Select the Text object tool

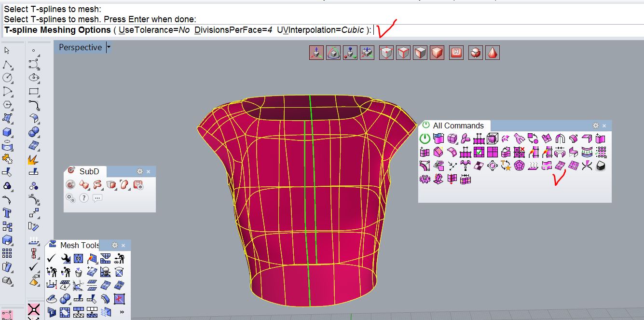pos(7,213)
